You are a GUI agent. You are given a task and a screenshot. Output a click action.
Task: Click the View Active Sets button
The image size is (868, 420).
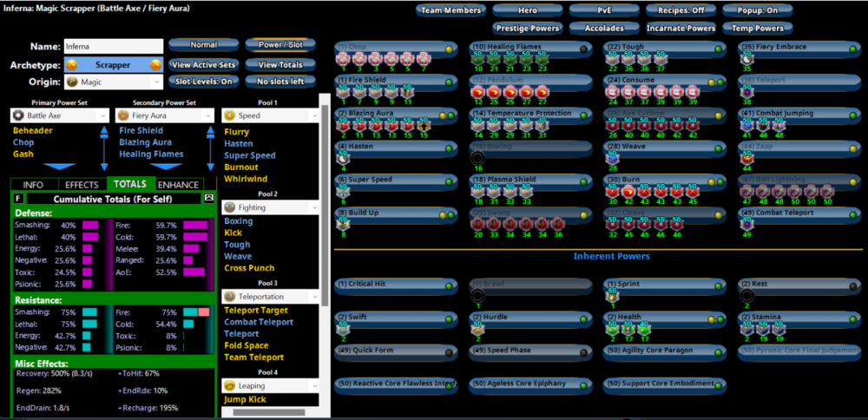pos(203,65)
